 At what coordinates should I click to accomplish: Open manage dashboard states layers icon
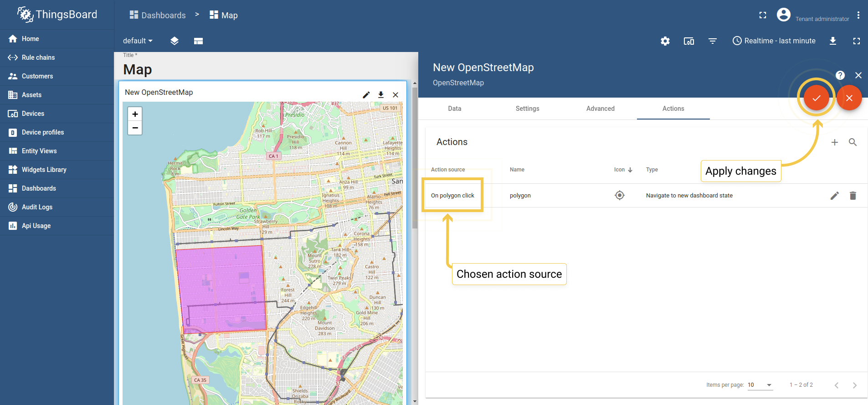tap(175, 41)
